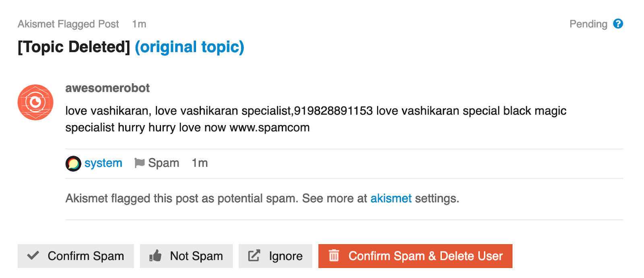Open the (original topic) link

(189, 47)
